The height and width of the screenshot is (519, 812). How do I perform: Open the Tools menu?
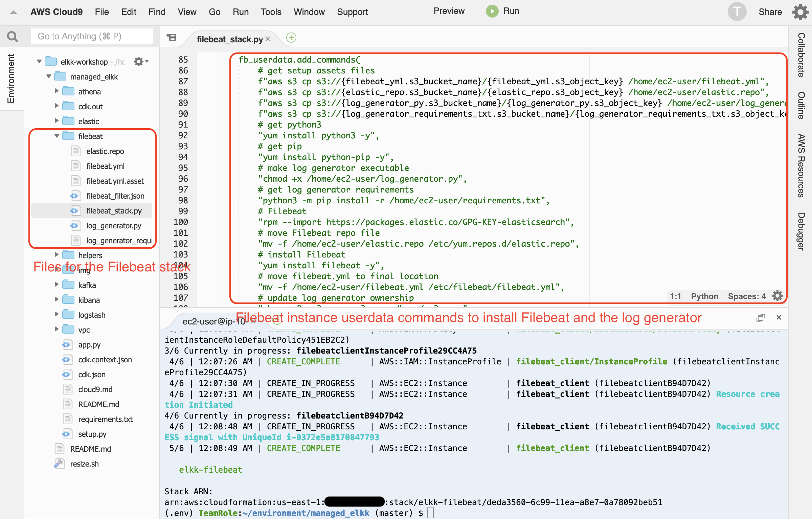[x=271, y=12]
